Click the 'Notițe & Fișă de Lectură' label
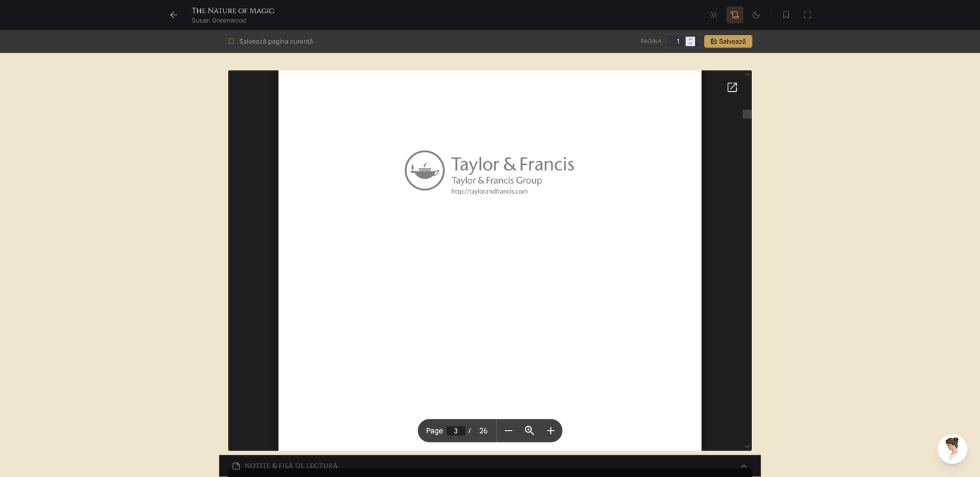Viewport: 980px width, 477px height. [291, 466]
